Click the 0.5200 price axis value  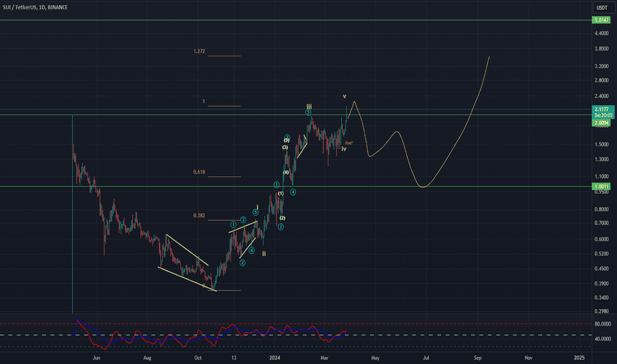pos(602,254)
